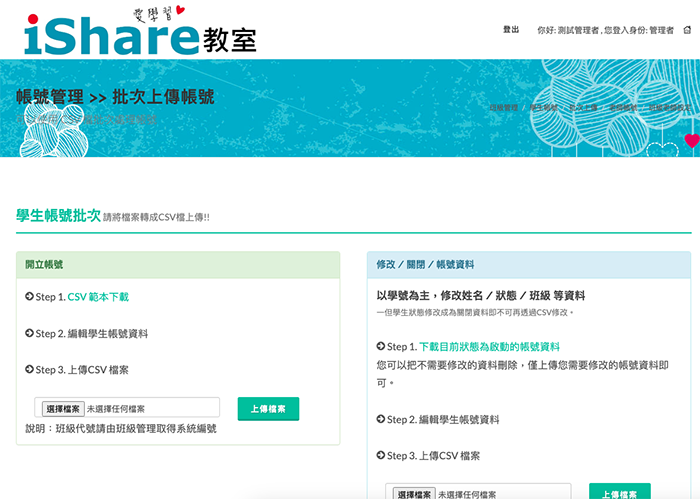Open 學生帳號 in the banner menu
The height and width of the screenshot is (499, 700).
(x=543, y=107)
